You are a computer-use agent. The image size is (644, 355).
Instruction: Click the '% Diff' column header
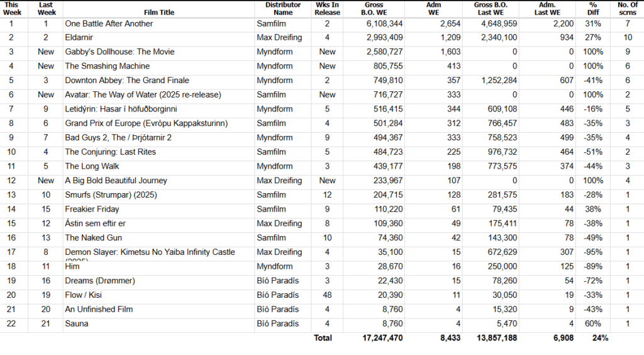(x=592, y=8)
